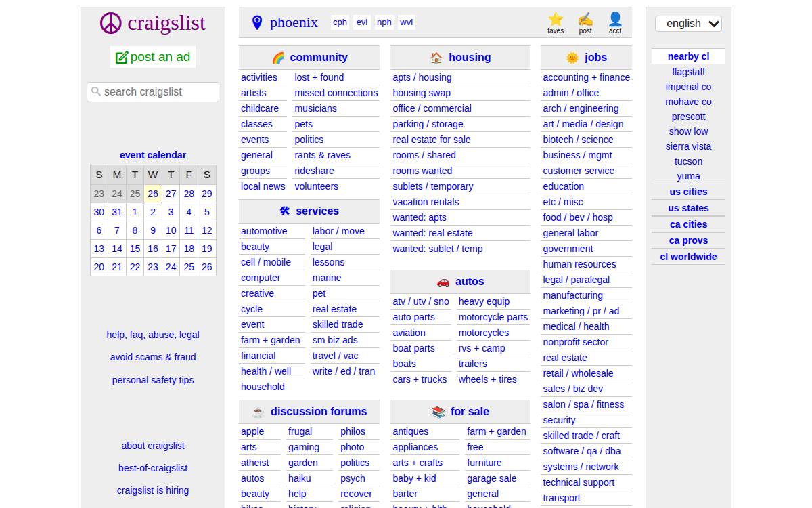The width and height of the screenshot is (812, 508).
Task: Switch to the nph subarea
Action: click(384, 22)
